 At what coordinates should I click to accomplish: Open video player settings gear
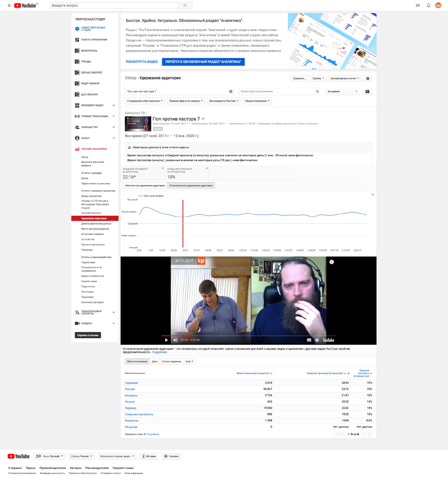[317, 340]
